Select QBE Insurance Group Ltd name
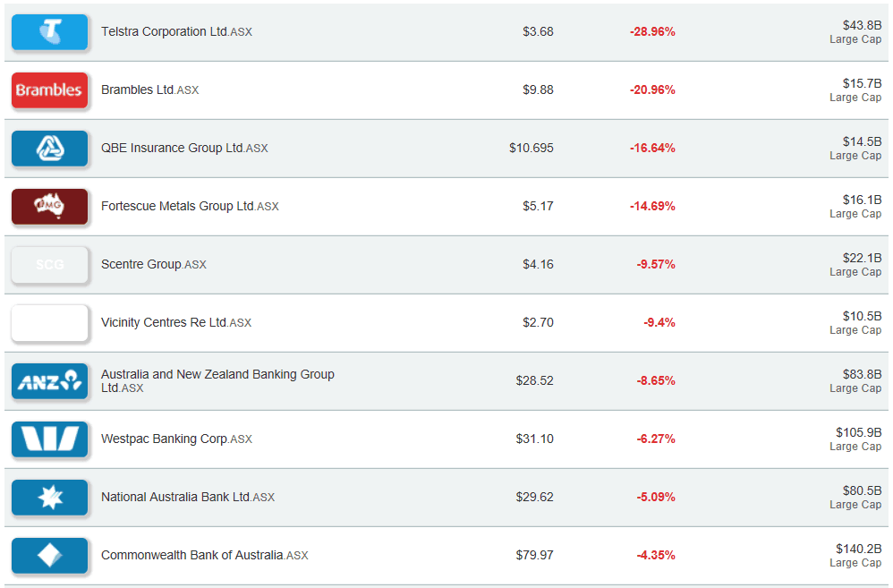 click(172, 148)
